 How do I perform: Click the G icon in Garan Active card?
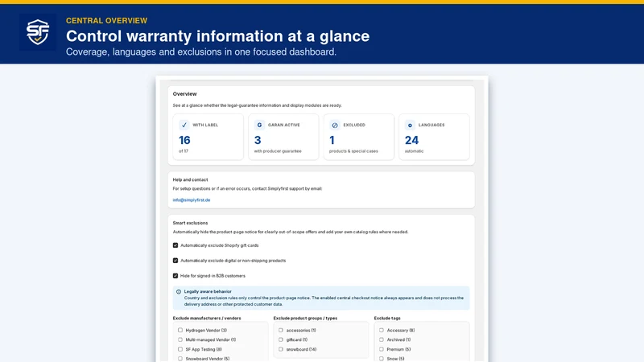click(259, 125)
